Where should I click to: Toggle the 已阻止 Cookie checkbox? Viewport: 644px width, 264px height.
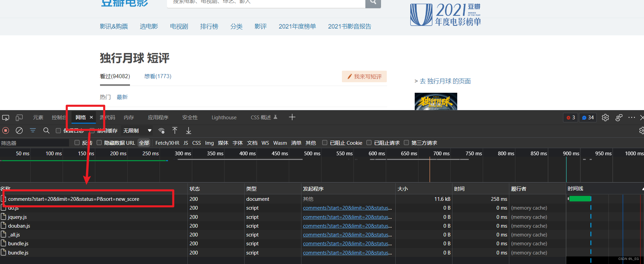(x=325, y=143)
